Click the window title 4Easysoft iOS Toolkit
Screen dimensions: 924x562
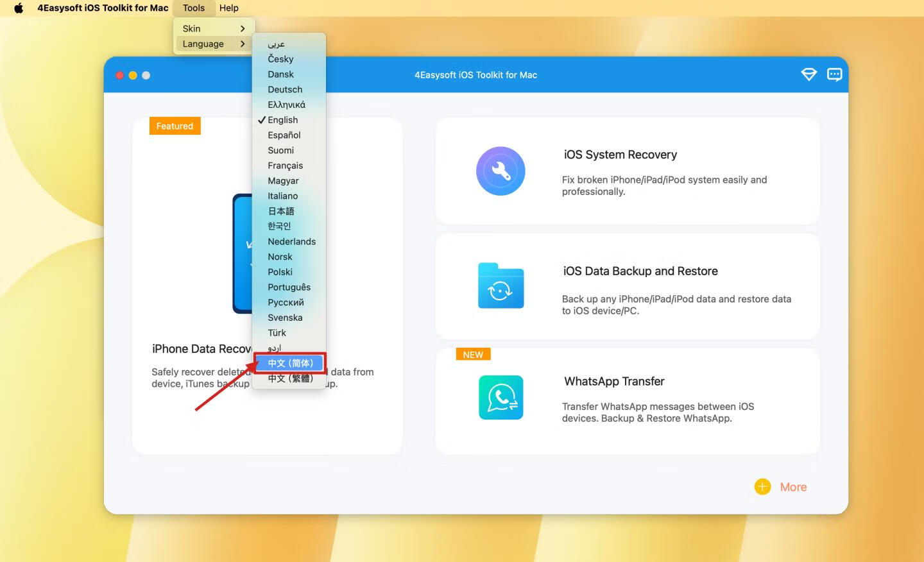click(x=475, y=75)
